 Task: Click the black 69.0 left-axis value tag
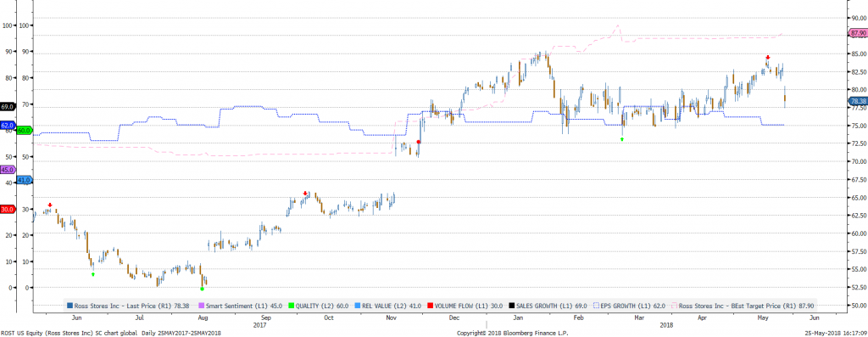click(x=7, y=106)
